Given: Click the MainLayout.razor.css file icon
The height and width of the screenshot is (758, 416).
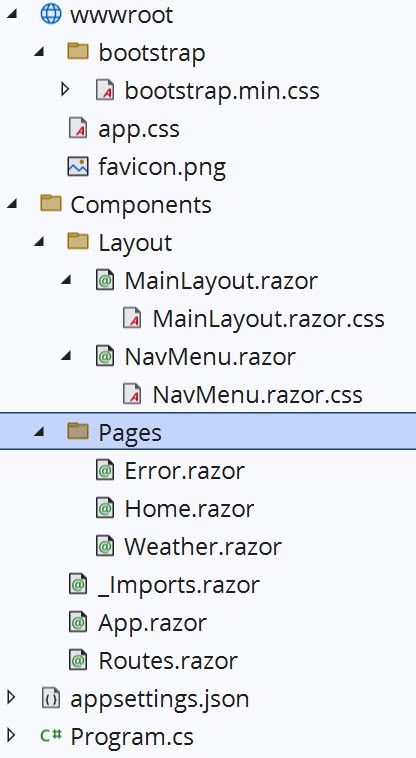Looking at the screenshot, I should point(132,318).
